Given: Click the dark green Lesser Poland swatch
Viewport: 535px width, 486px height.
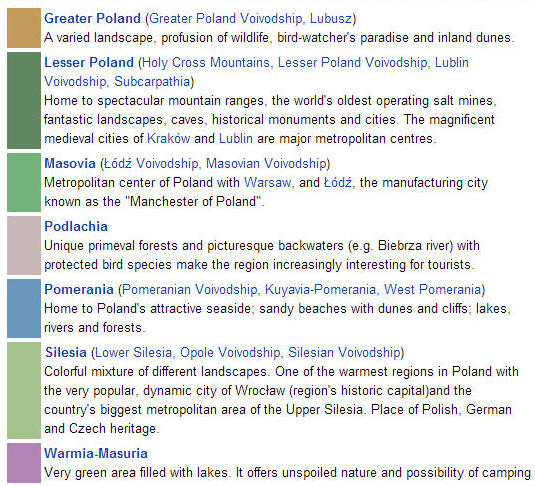Looking at the screenshot, I should pyautogui.click(x=24, y=100).
